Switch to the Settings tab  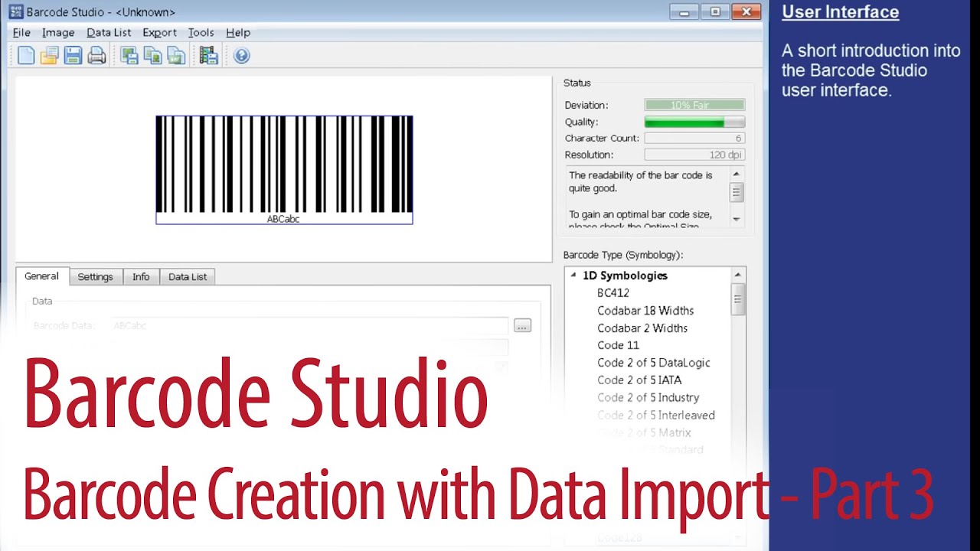[96, 277]
